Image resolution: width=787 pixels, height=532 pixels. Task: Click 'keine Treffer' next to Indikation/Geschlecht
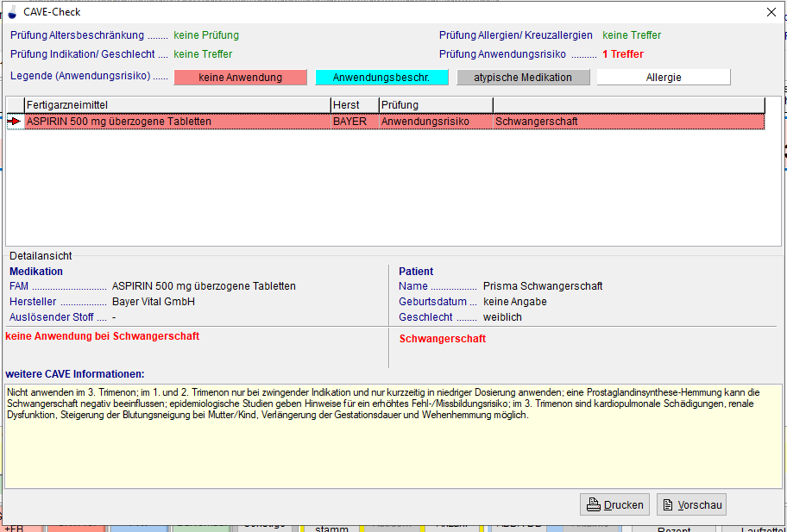click(x=203, y=54)
